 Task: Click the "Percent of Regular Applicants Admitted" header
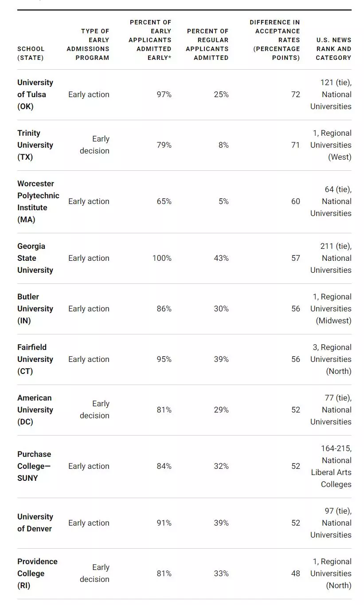207,44
